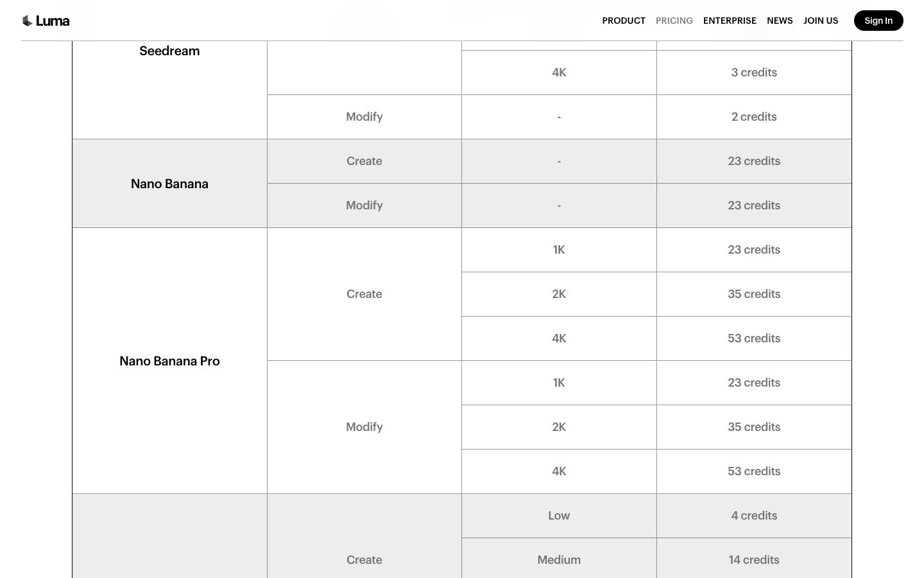
Task: Select the Medium quality cell
Action: [x=559, y=560]
